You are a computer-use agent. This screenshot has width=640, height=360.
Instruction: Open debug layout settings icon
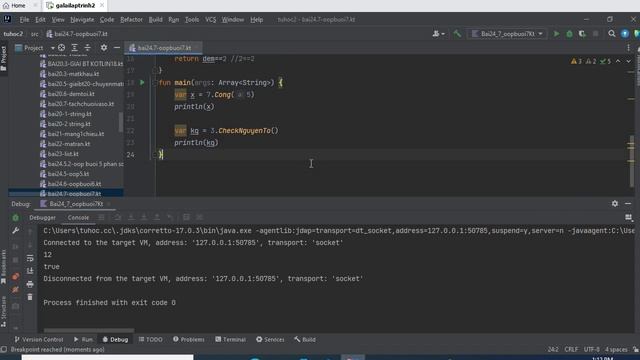(x=629, y=218)
